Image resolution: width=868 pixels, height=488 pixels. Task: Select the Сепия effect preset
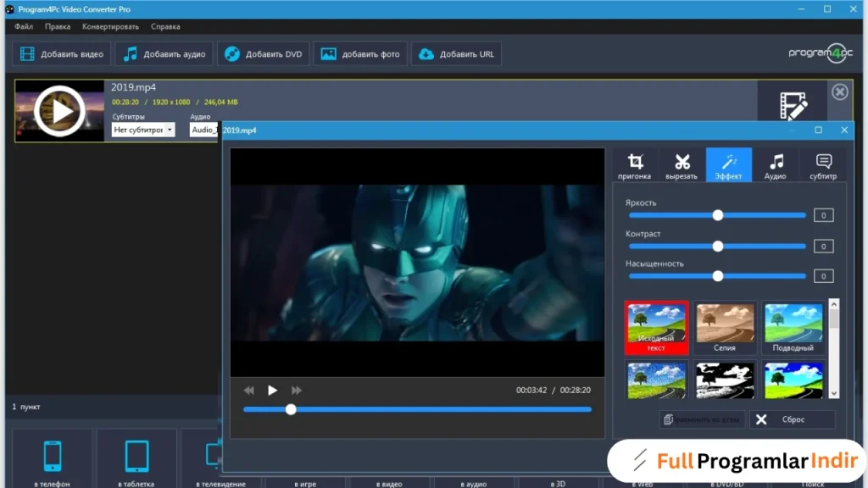[x=725, y=328]
